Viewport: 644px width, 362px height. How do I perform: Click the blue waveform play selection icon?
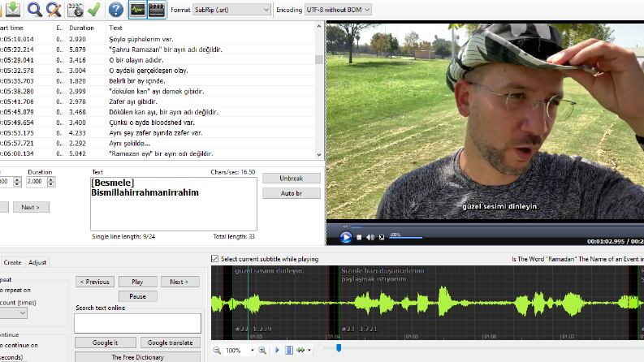coord(277,350)
